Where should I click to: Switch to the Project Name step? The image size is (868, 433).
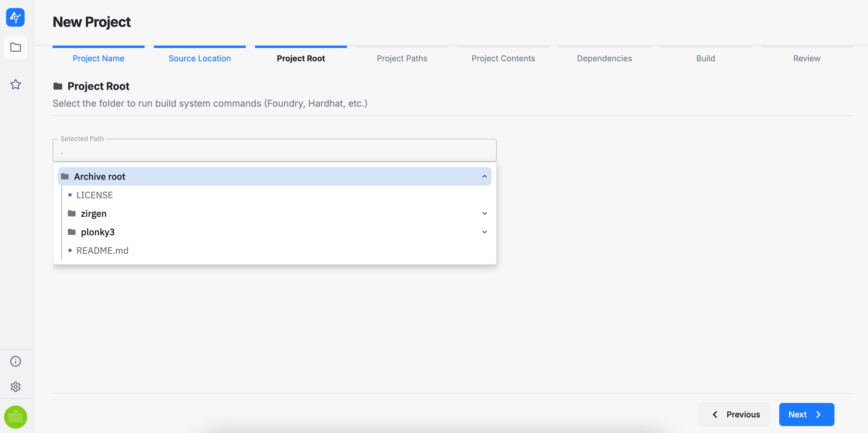point(98,58)
